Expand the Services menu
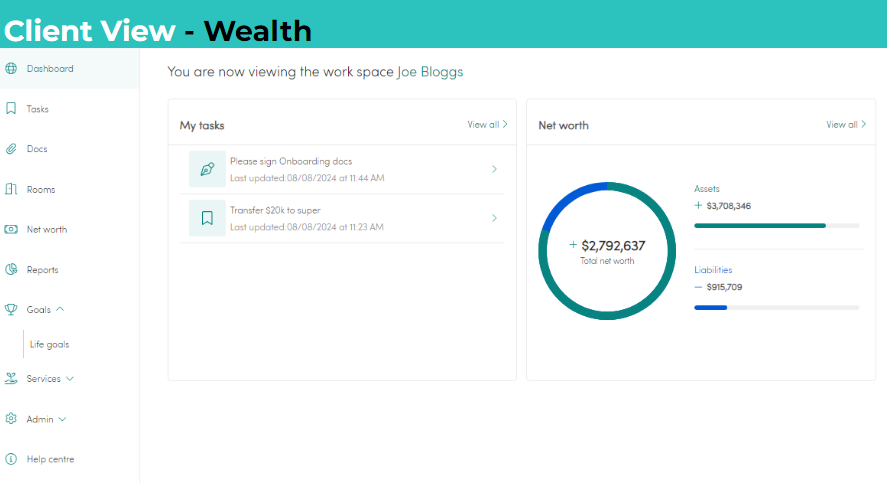The width and height of the screenshot is (887, 483). pyautogui.click(x=70, y=379)
